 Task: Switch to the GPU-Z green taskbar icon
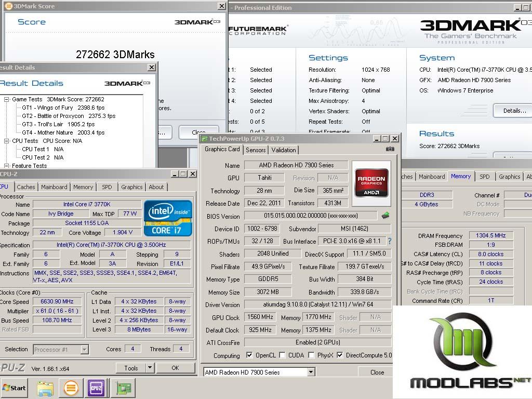click(124, 388)
